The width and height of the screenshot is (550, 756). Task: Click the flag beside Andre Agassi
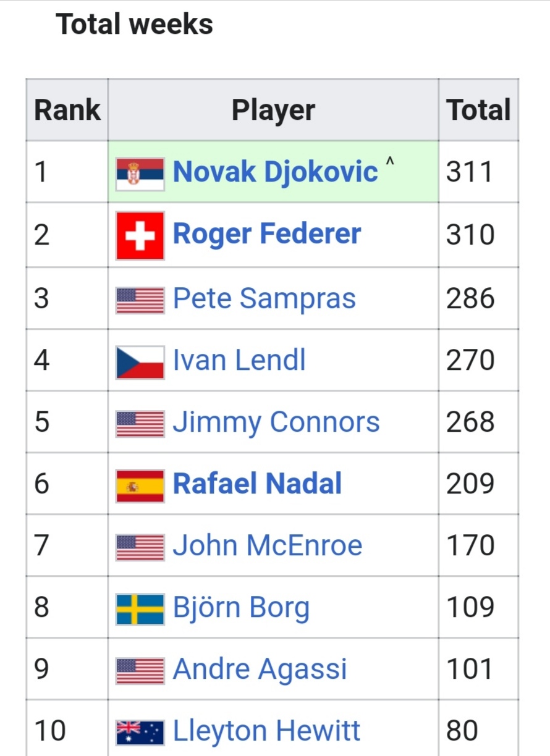click(x=140, y=670)
